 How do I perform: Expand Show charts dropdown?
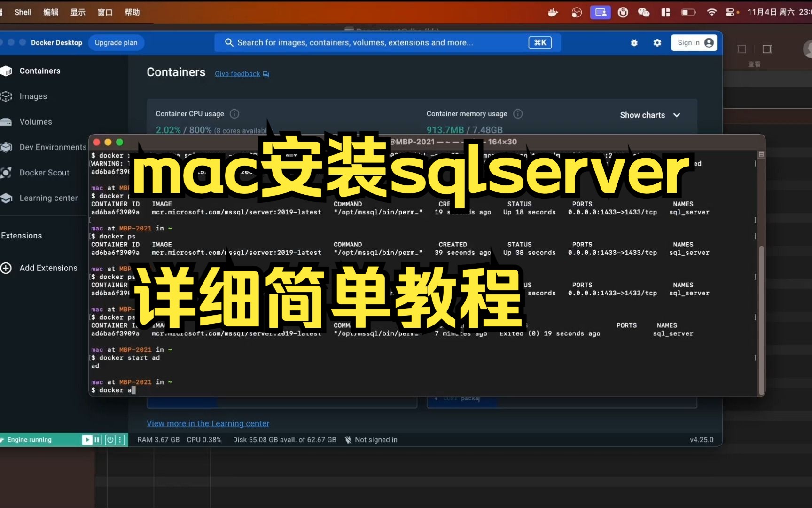(650, 115)
